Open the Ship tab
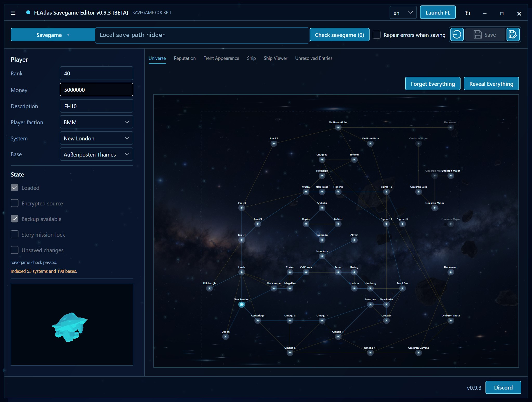 tap(251, 58)
